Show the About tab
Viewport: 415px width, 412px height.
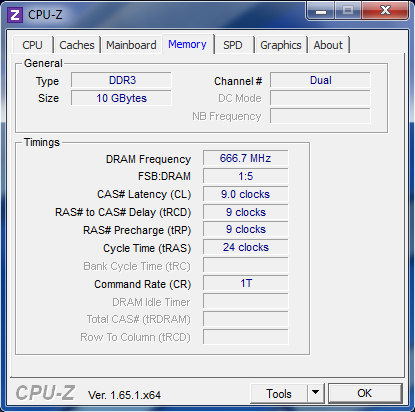click(328, 45)
